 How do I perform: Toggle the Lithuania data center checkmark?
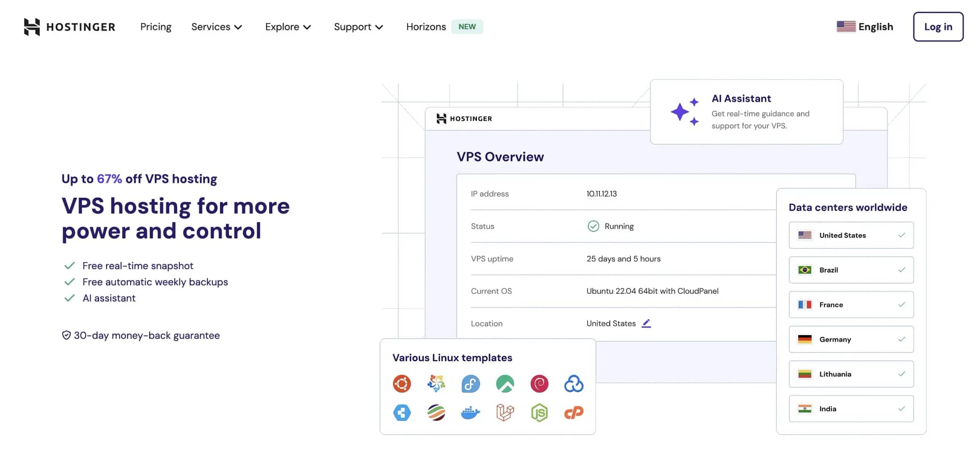(x=901, y=374)
